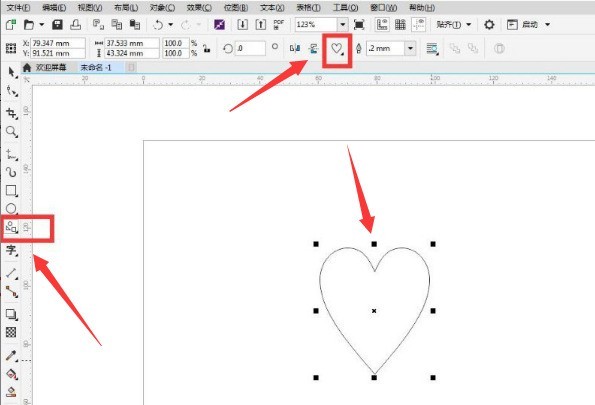Select the Text tool
The height and width of the screenshot is (405, 595).
[11, 250]
